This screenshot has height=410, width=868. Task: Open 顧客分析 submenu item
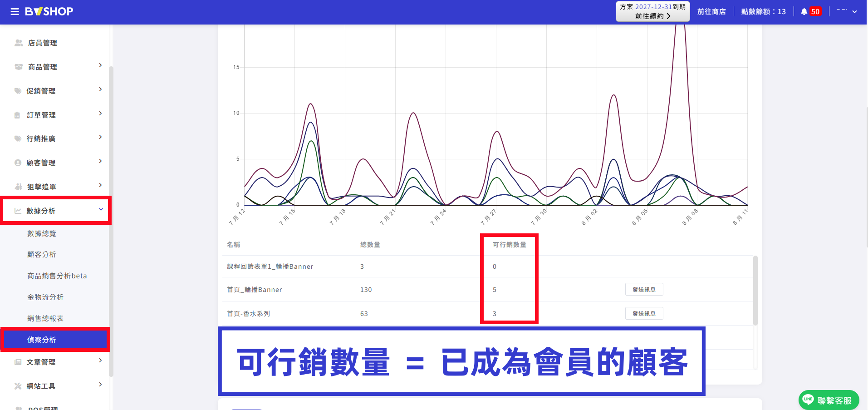coord(42,255)
